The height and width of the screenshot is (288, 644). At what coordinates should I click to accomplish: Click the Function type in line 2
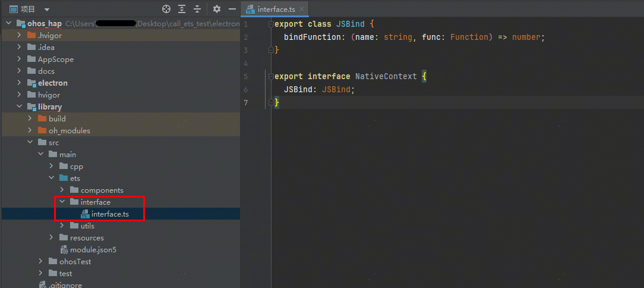(469, 37)
